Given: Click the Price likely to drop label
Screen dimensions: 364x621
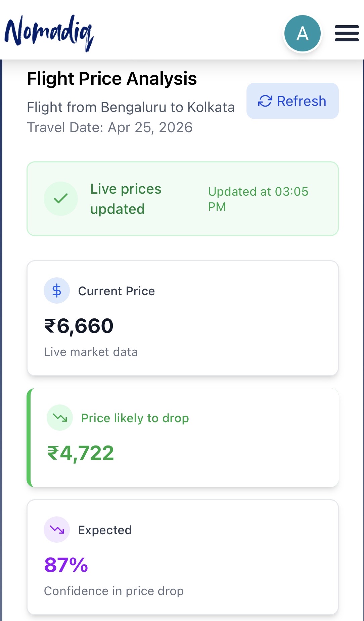Looking at the screenshot, I should coord(135,418).
